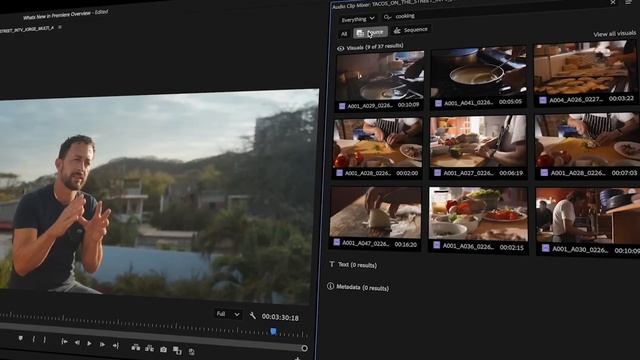Click the video preview in the monitor

click(158, 196)
